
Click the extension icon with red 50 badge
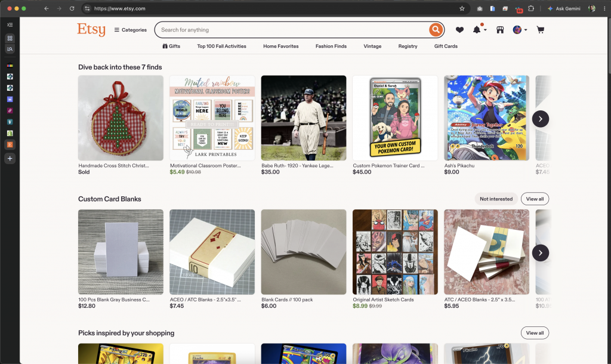pos(519,9)
